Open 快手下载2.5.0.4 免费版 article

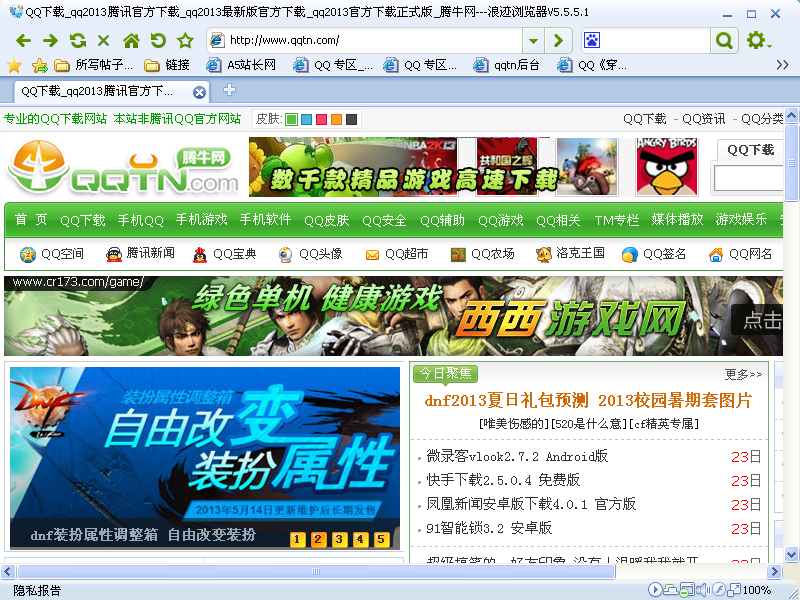[x=503, y=480]
